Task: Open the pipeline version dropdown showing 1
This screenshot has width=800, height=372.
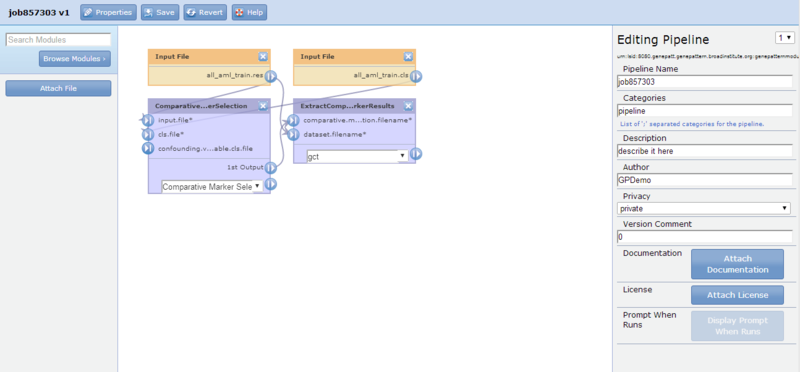Action: pyautogui.click(x=785, y=38)
